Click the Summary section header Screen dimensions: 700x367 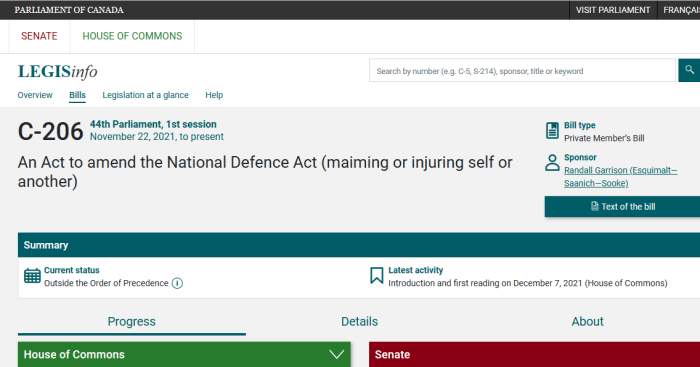click(x=359, y=245)
